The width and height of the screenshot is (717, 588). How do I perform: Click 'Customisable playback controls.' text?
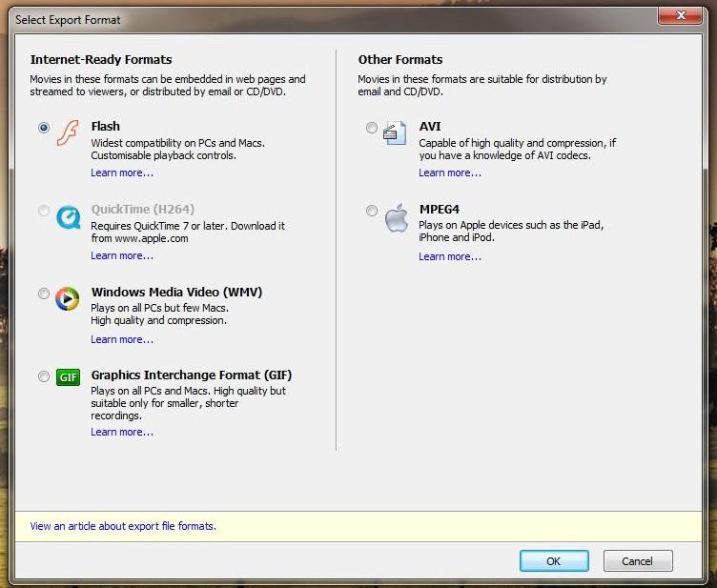pyautogui.click(x=163, y=155)
